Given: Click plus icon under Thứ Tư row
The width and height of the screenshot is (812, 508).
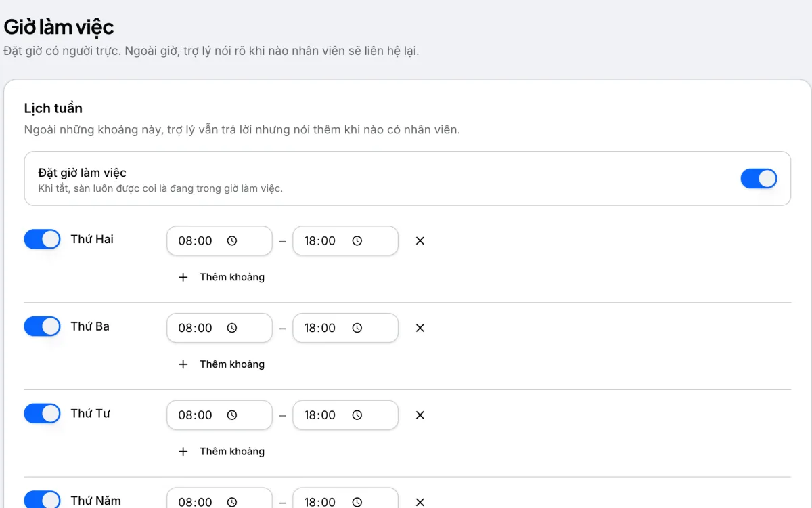Looking at the screenshot, I should coord(183,452).
